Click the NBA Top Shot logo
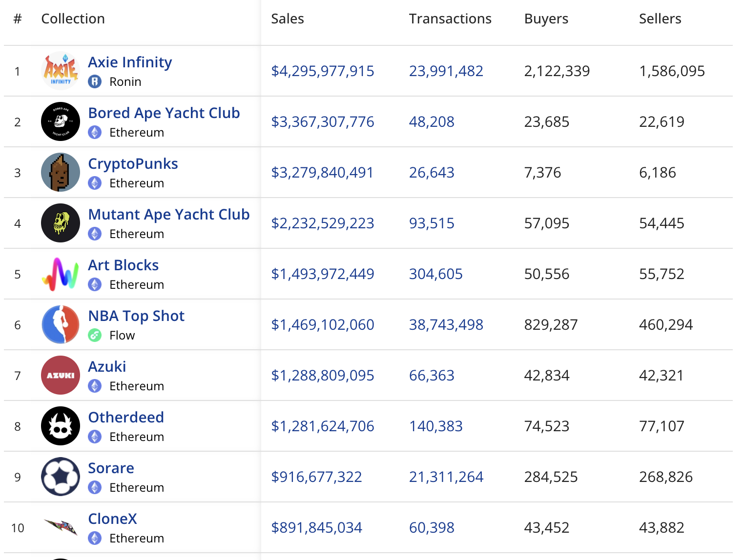The width and height of the screenshot is (745, 560). (x=61, y=325)
